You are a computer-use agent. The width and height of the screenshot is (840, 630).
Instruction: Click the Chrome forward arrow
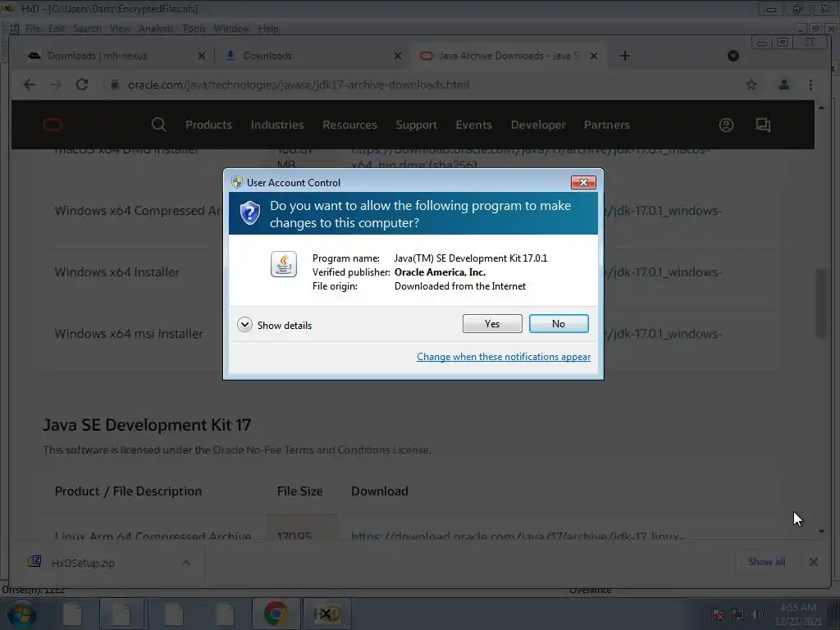56,84
